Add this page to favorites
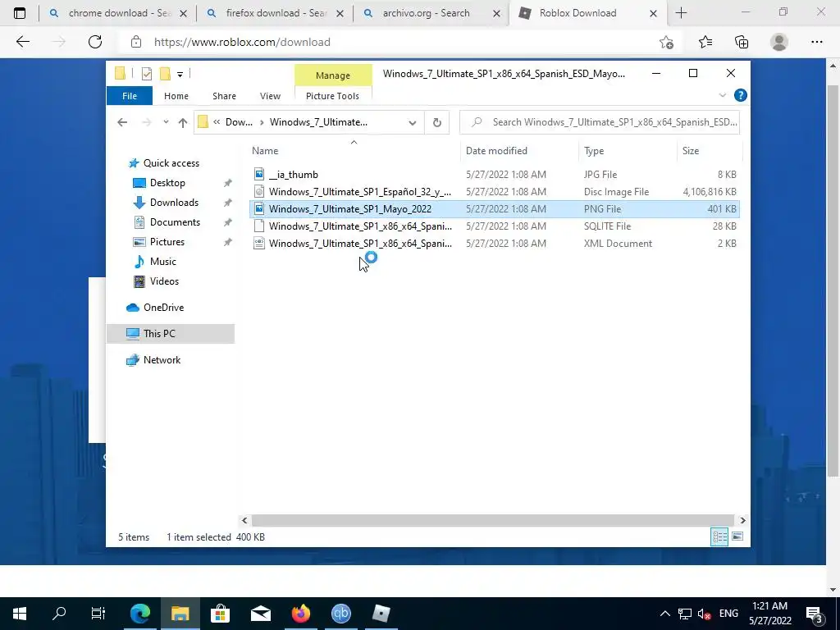 coord(666,42)
